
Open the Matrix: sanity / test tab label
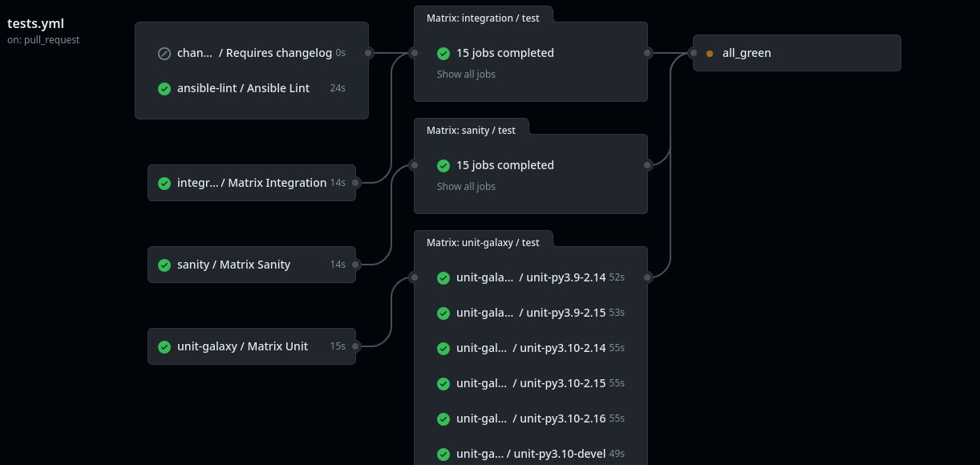click(x=471, y=130)
